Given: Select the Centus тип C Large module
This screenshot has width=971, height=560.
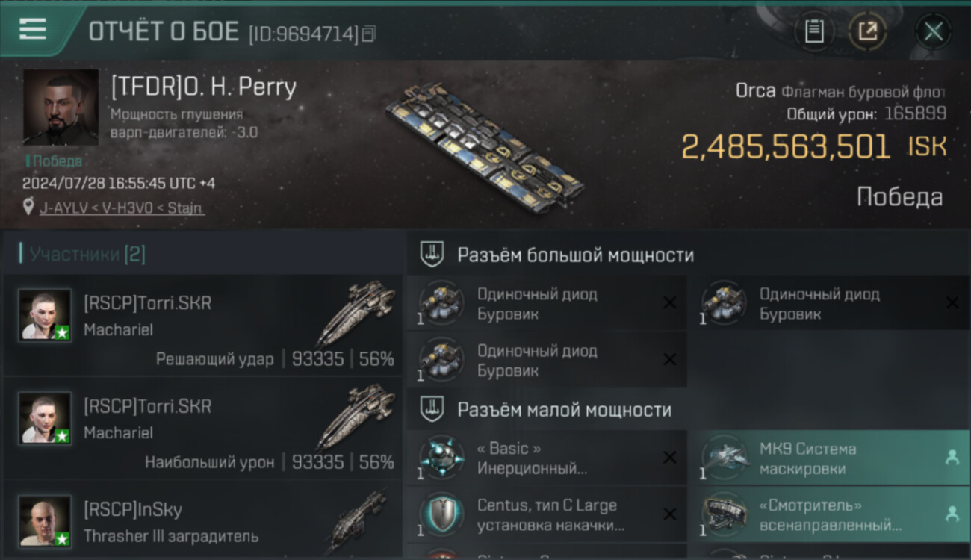Looking at the screenshot, I should (x=546, y=514).
